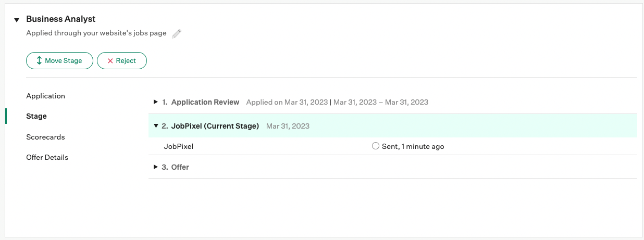This screenshot has height=240, width=644.
Task: Click the JobPixel (Current Stage) heading
Action: click(215, 126)
